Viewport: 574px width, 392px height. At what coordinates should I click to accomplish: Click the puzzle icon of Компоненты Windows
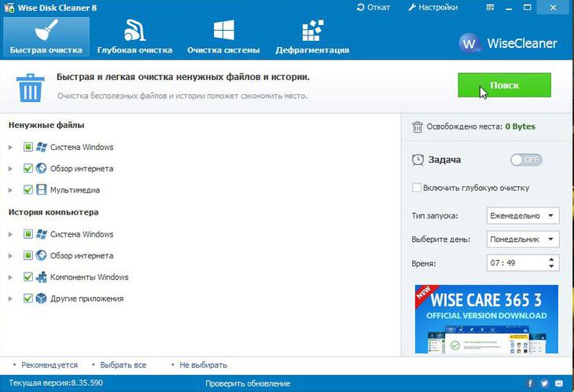(x=42, y=277)
